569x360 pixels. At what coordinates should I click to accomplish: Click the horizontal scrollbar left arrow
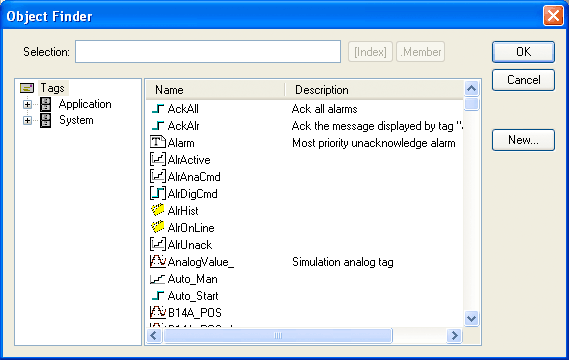tap(154, 335)
